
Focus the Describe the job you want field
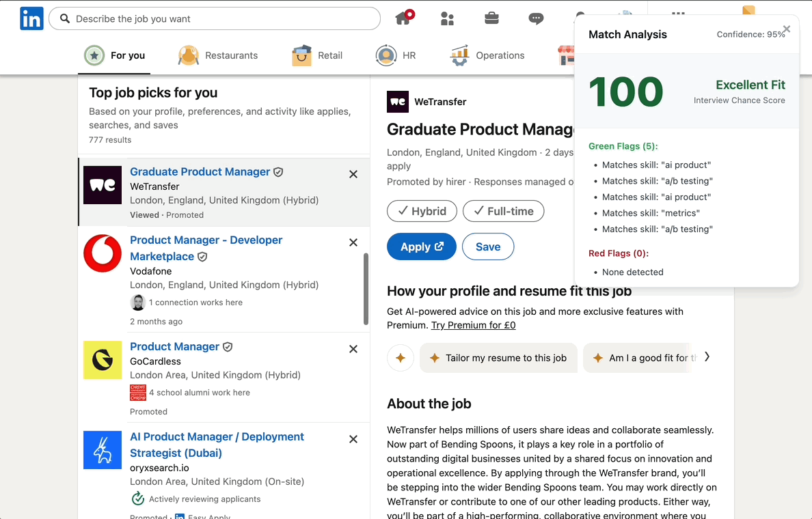(215, 18)
